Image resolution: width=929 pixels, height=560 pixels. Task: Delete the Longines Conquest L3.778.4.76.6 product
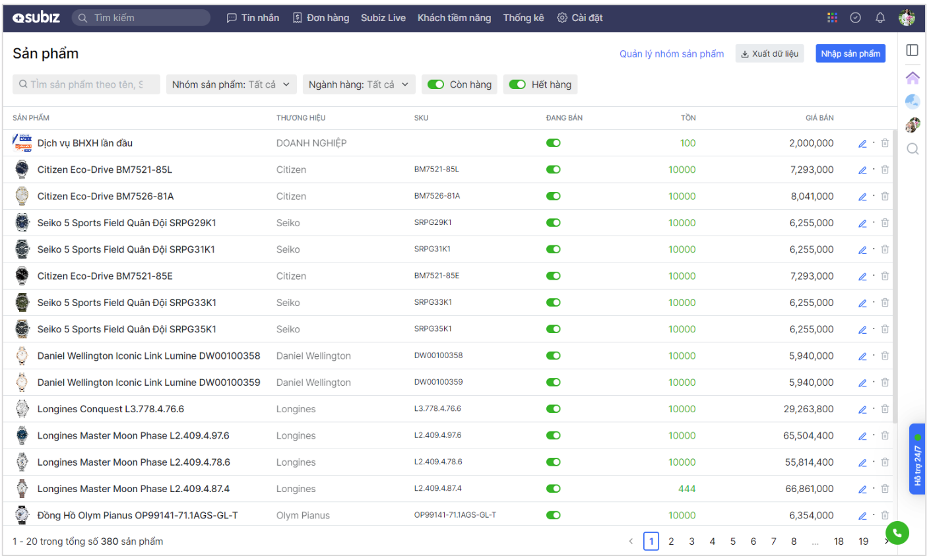pos(885,409)
